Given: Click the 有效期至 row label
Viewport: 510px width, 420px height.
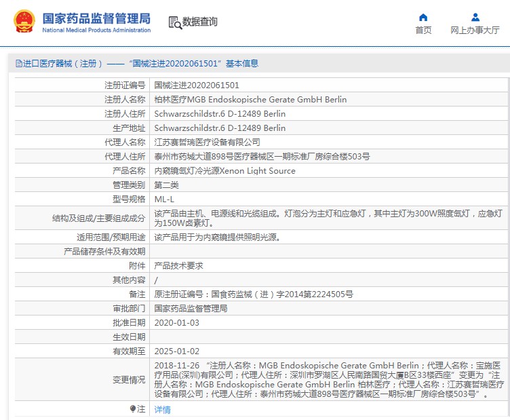Looking at the screenshot, I should (x=129, y=351).
